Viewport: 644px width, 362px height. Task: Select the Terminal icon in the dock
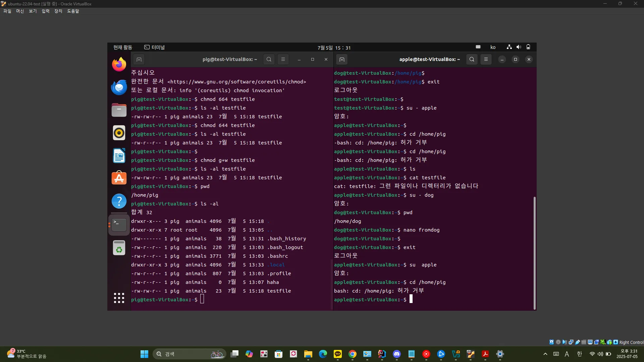click(x=119, y=225)
